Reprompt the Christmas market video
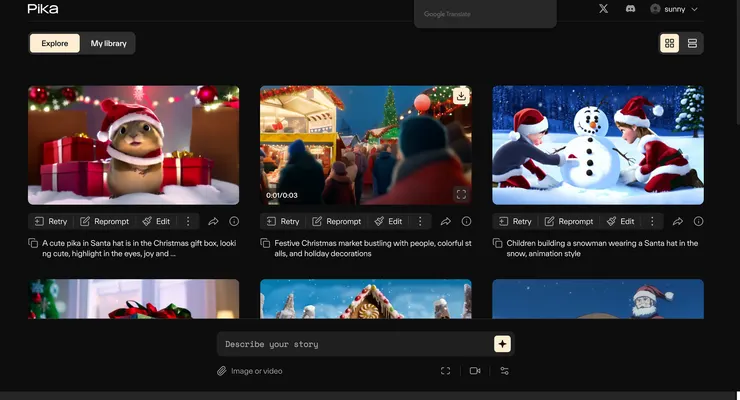 [336, 221]
